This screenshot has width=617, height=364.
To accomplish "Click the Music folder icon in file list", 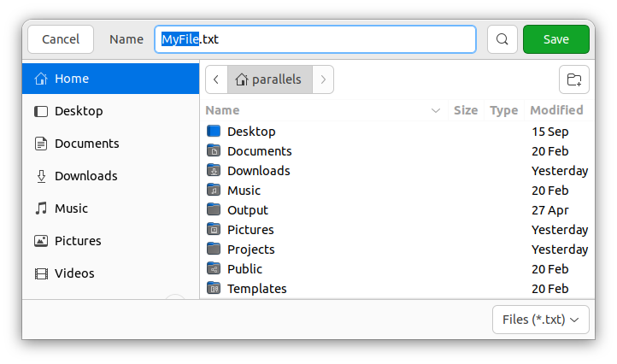I will (214, 191).
